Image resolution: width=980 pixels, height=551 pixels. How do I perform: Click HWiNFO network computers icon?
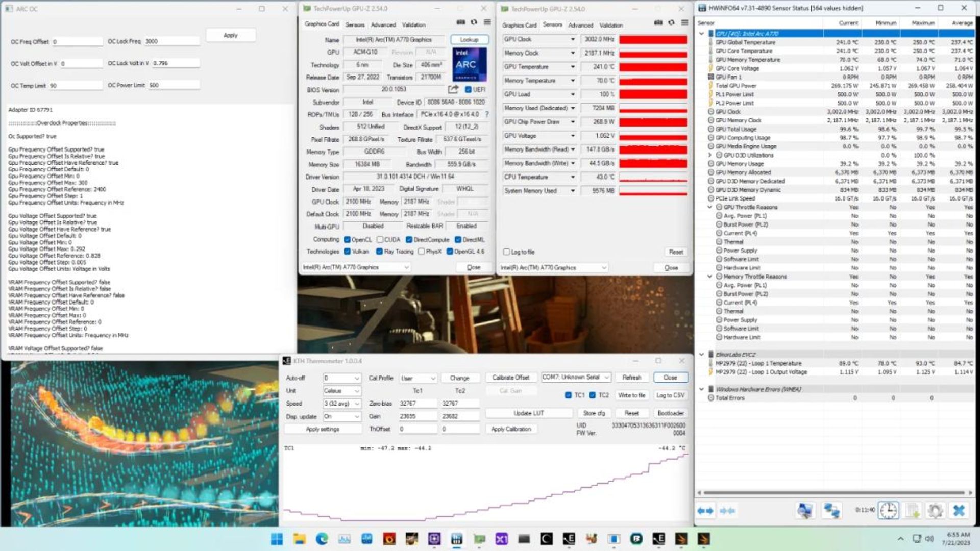[x=831, y=511]
